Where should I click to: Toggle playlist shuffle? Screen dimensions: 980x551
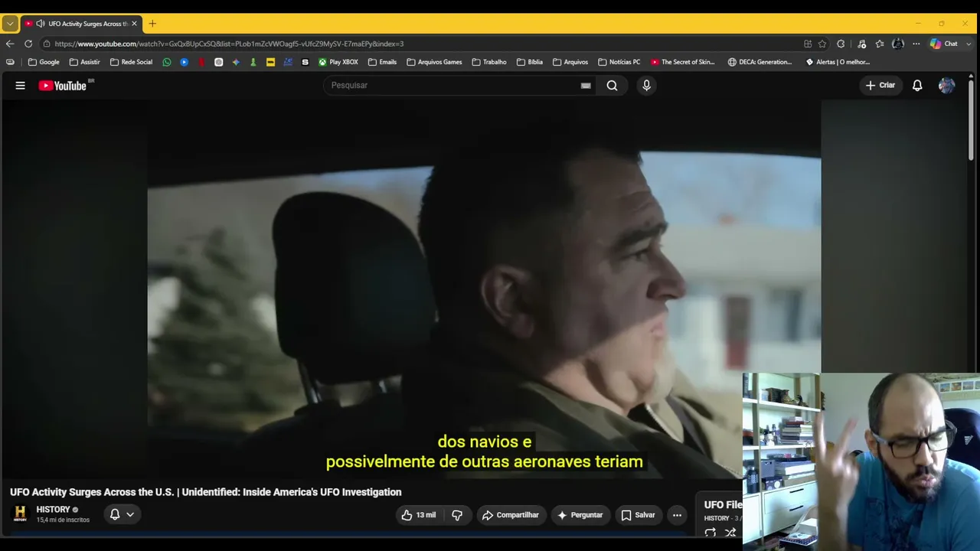coord(730,533)
